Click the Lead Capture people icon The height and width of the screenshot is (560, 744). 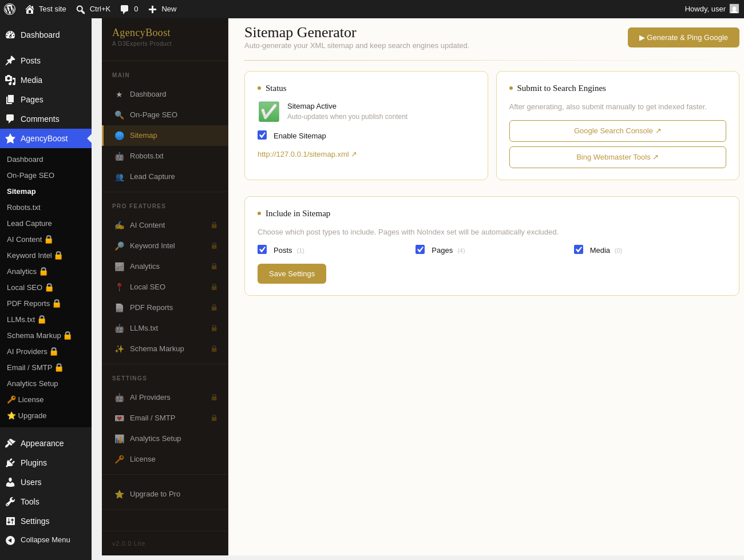(x=119, y=177)
